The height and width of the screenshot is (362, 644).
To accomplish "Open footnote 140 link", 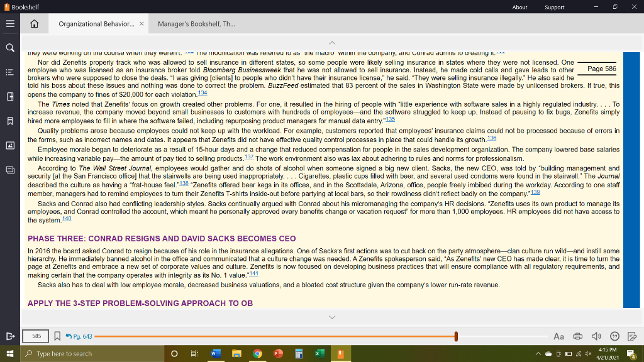I will tap(67, 219).
